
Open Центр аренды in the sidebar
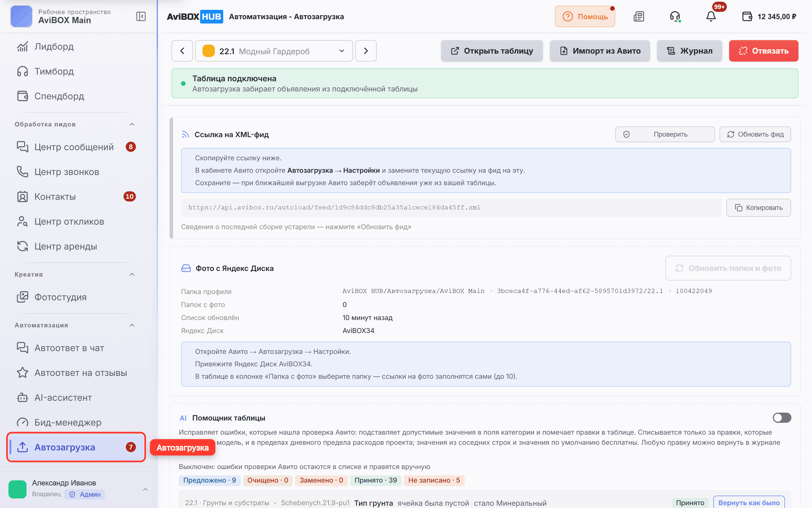(x=76, y=246)
